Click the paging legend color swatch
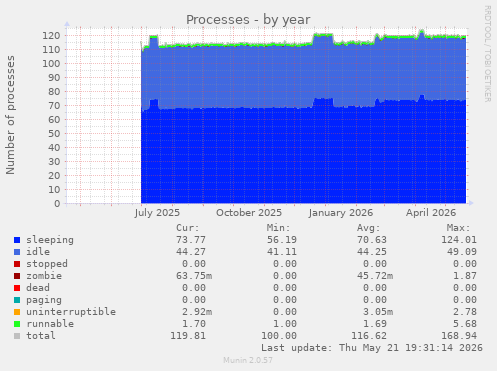This screenshot has height=371, width=497. pos(17,300)
